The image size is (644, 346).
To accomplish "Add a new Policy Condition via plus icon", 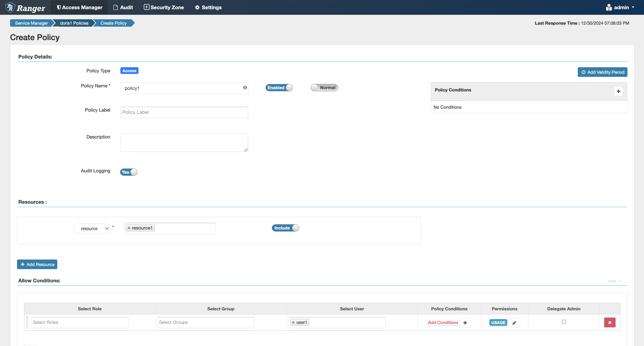I will click(x=618, y=91).
